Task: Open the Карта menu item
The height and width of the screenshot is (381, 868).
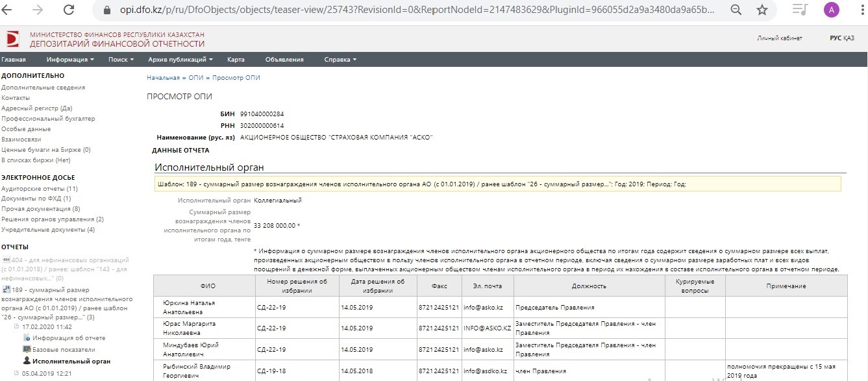Action: 236,60
